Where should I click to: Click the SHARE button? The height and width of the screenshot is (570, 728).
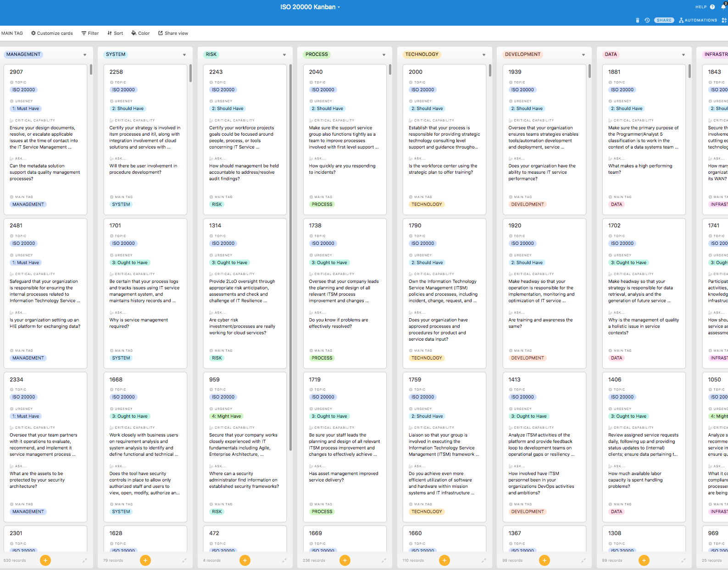[664, 20]
